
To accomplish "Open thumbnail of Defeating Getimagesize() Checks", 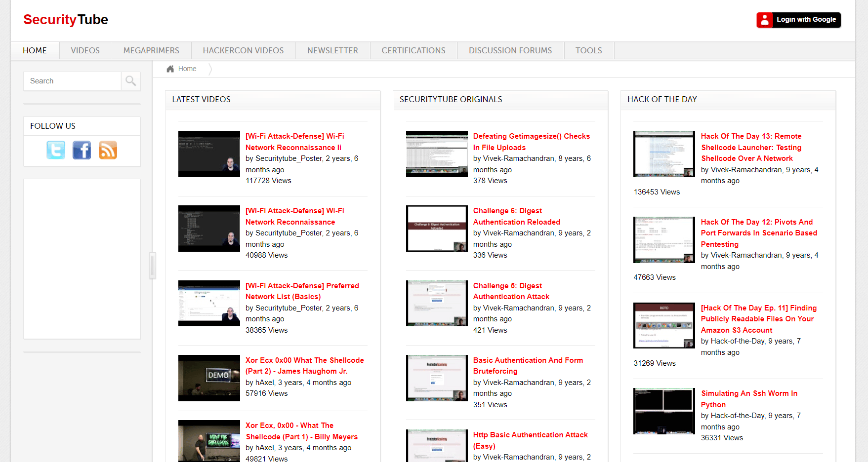I will (x=437, y=154).
